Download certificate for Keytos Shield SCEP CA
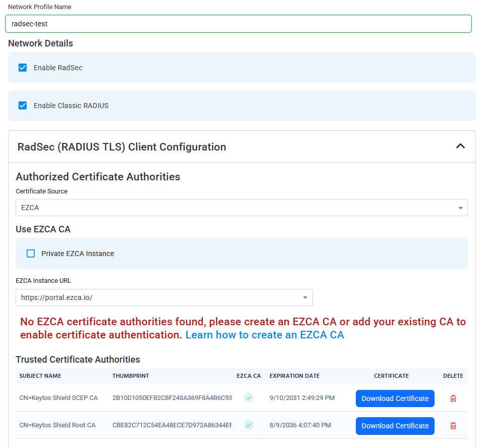The image size is (482, 448). pos(395,399)
